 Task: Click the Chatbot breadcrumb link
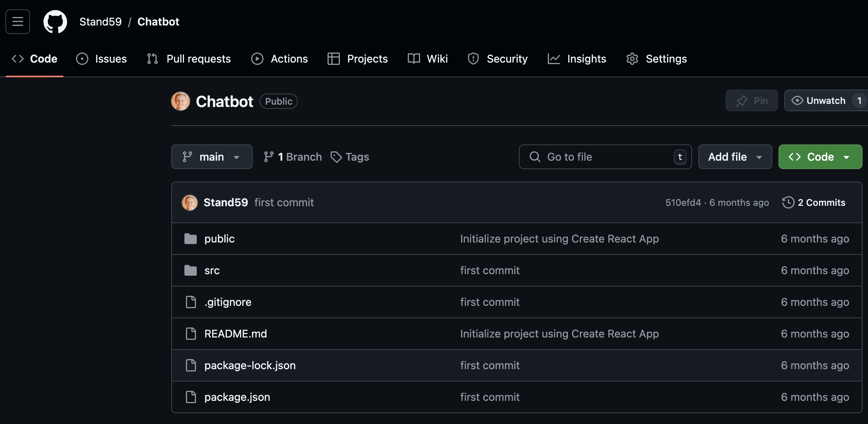[158, 22]
